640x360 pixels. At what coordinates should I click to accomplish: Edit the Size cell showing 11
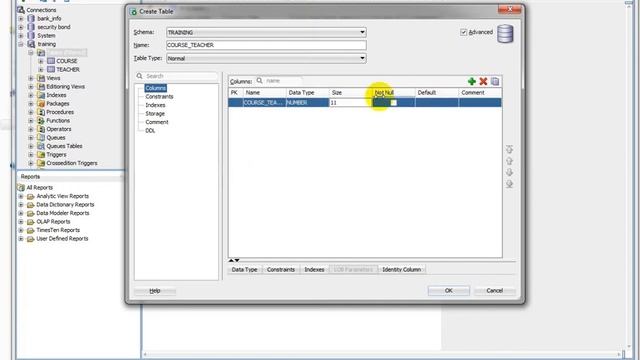pyautogui.click(x=350, y=103)
